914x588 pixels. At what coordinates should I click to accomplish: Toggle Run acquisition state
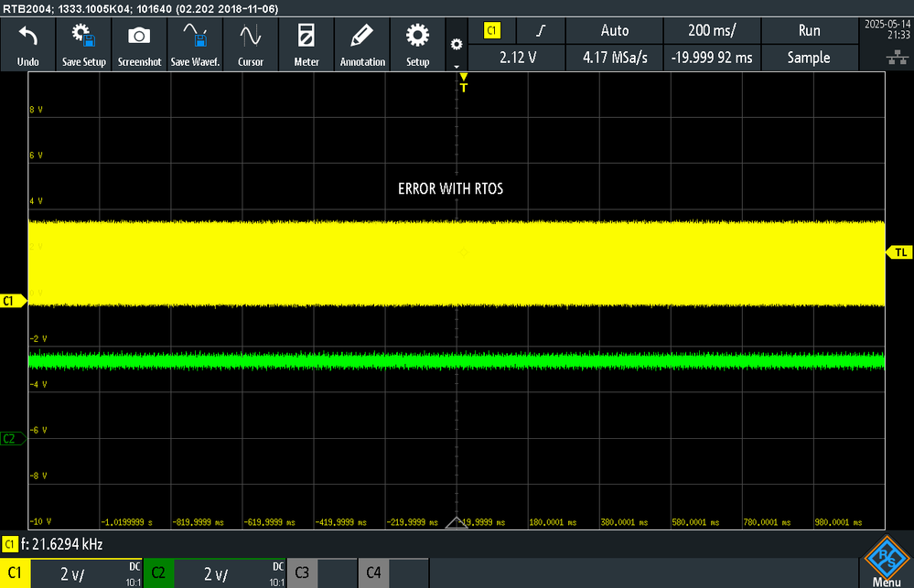(x=809, y=30)
